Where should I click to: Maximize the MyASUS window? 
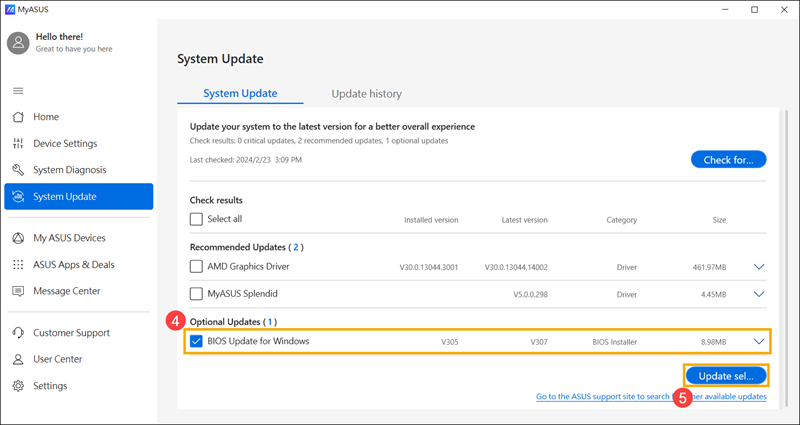(x=754, y=10)
